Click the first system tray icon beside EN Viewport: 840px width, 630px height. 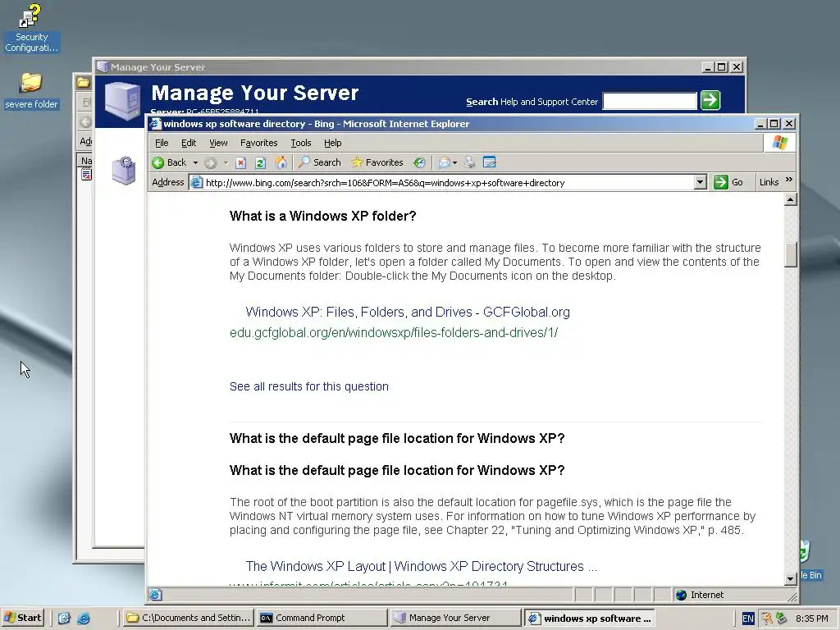[x=767, y=619]
